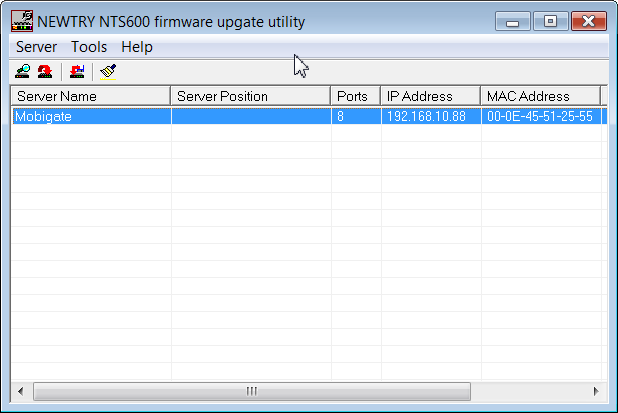Click the red server refresh toolbar icon
Screen dimensions: 618x413
45,71
